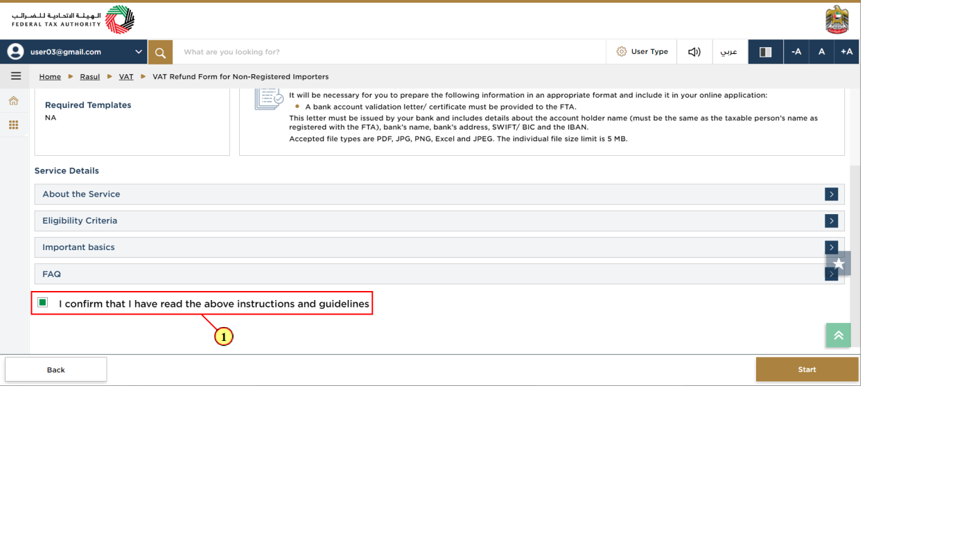Click the 'Required Templates' heading

pos(88,105)
